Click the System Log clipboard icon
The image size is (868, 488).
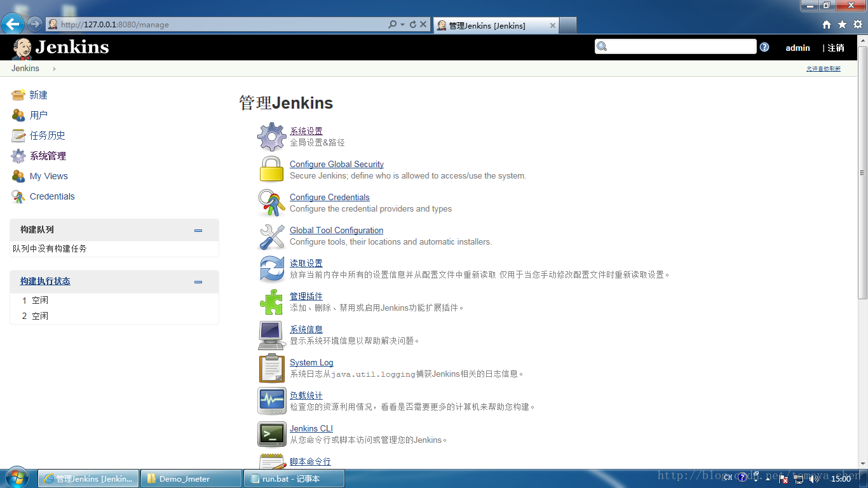pyautogui.click(x=272, y=368)
